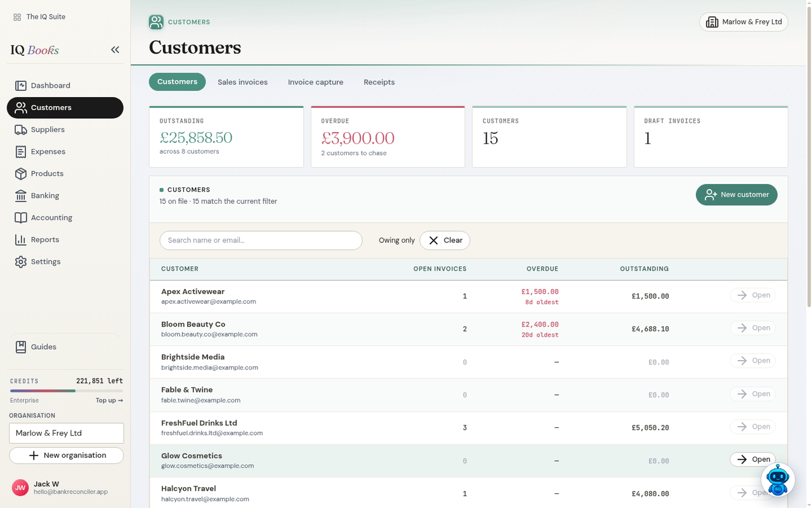The width and height of the screenshot is (812, 508).
Task: Go to Banking in sidebar
Action: [65, 196]
